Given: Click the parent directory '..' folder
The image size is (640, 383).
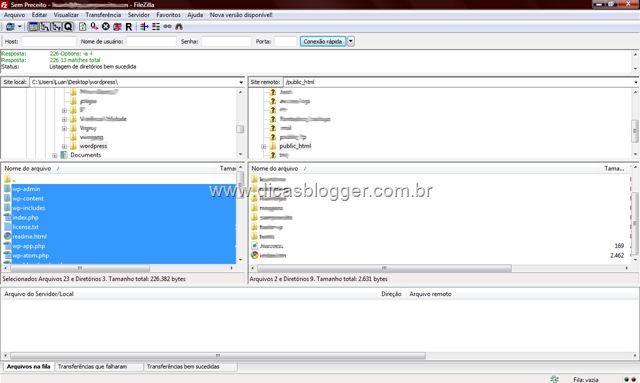Looking at the screenshot, I should 14,179.
